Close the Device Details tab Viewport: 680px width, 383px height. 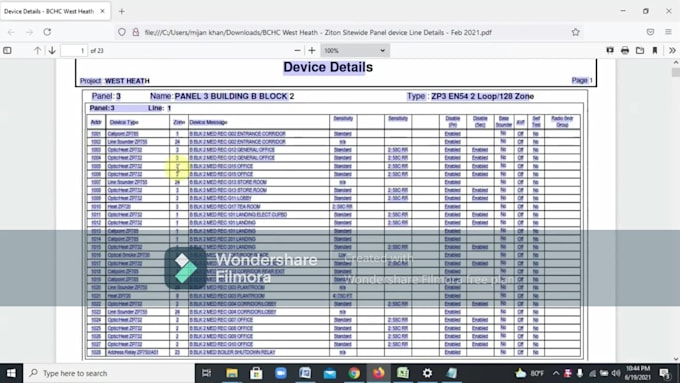102,11
